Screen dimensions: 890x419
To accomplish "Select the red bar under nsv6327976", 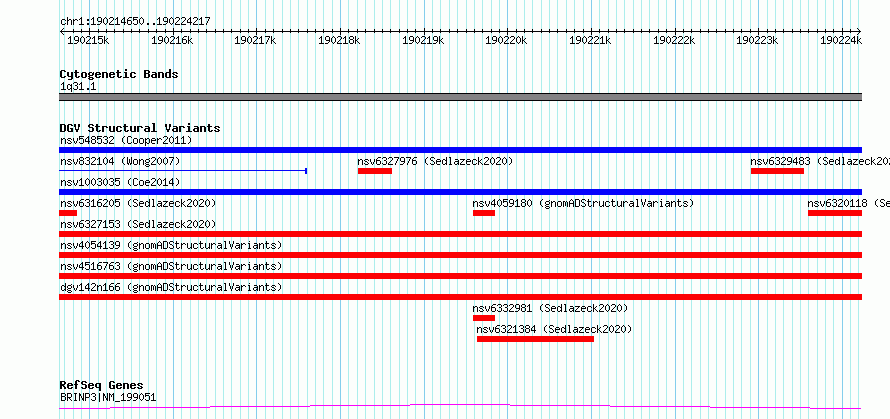I will 375,171.
